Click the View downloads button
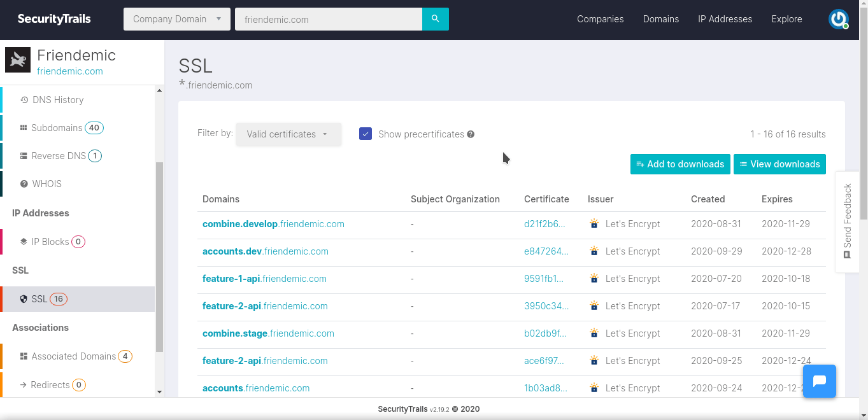The height and width of the screenshot is (420, 868). (x=779, y=164)
